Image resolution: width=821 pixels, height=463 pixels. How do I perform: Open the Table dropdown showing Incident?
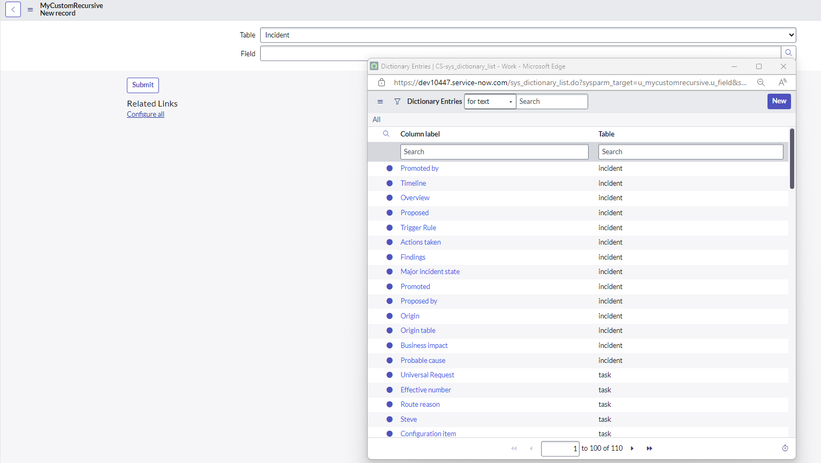click(x=528, y=35)
